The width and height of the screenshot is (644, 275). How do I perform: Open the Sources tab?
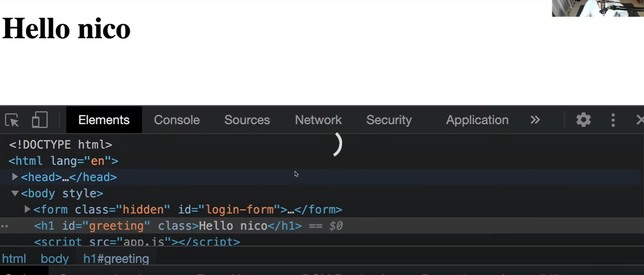(x=247, y=120)
